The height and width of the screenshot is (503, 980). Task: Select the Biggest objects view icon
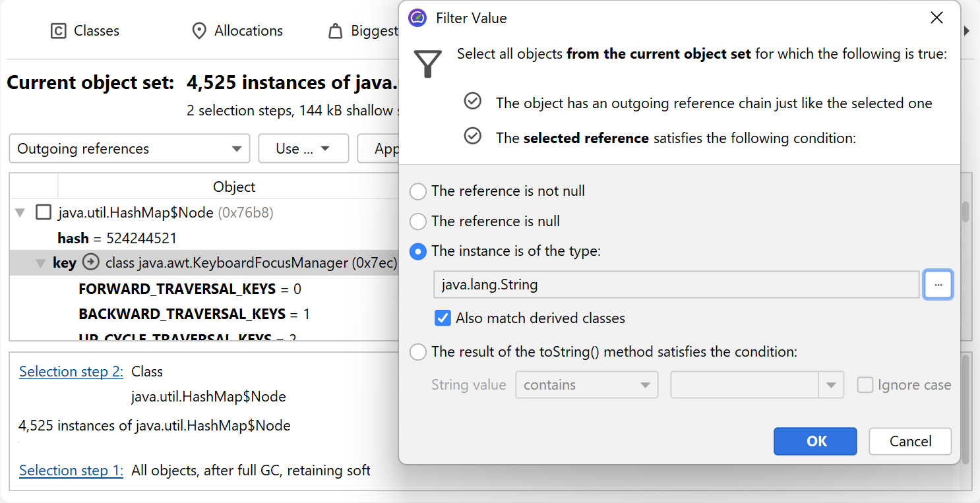[336, 31]
